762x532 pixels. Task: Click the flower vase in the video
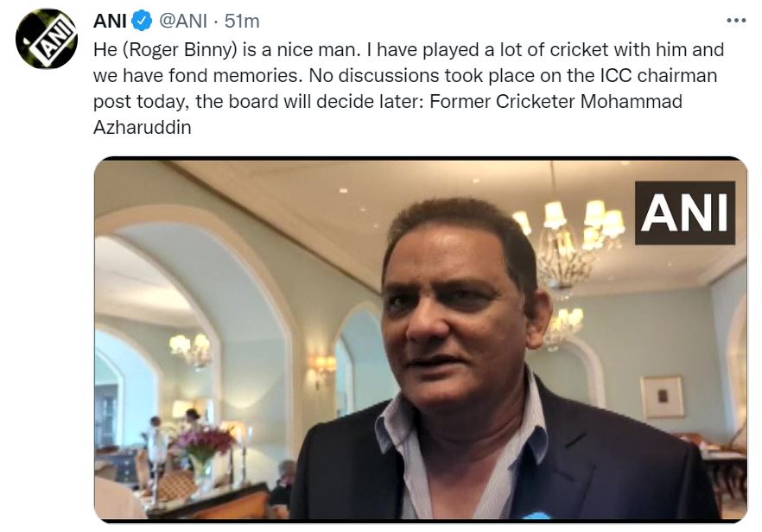click(x=200, y=448)
